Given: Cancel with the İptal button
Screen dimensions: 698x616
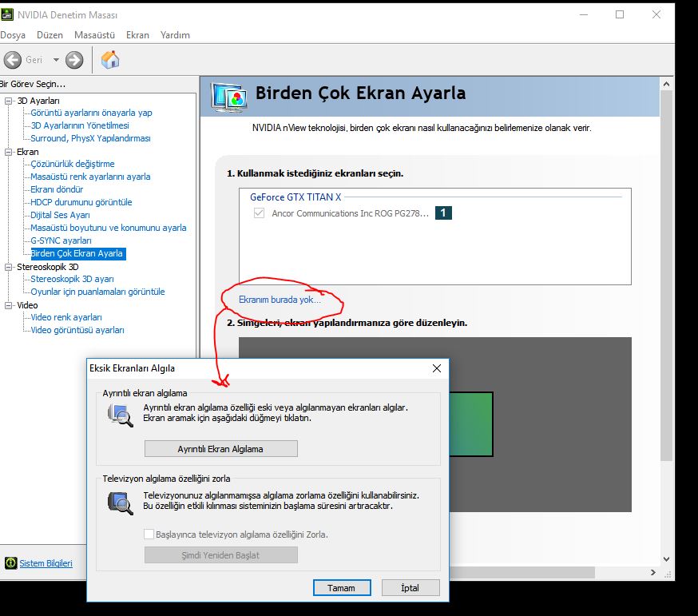Looking at the screenshot, I should point(410,588).
